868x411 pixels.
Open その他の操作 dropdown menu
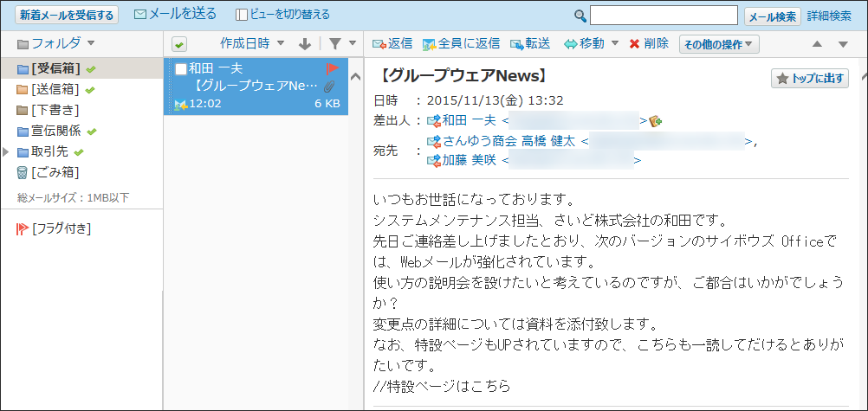[x=718, y=44]
